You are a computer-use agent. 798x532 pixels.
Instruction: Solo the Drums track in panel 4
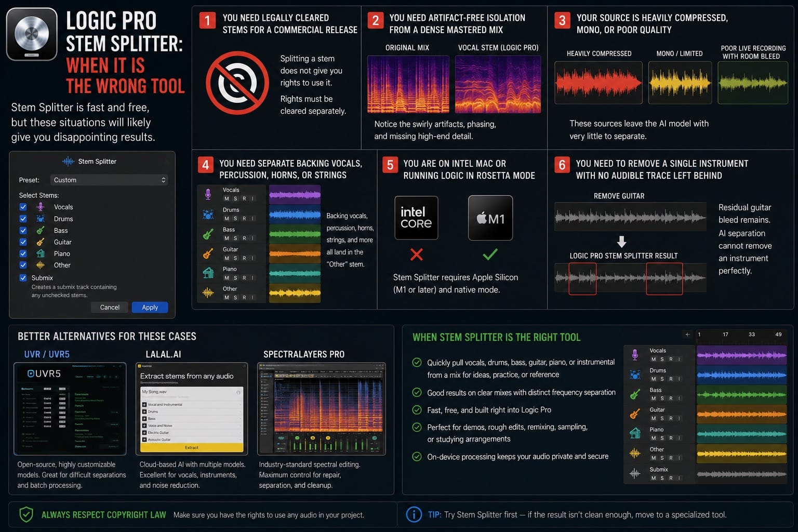[x=235, y=218]
